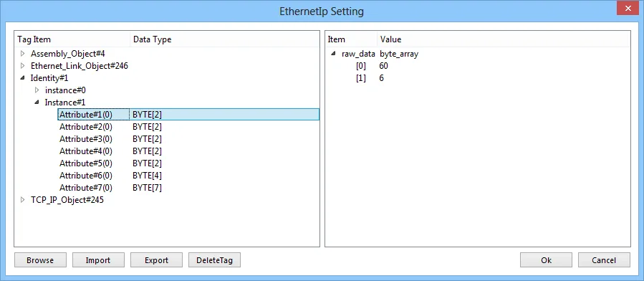The height and width of the screenshot is (281, 644).
Task: Click the value 60 cell
Action: [x=384, y=66]
